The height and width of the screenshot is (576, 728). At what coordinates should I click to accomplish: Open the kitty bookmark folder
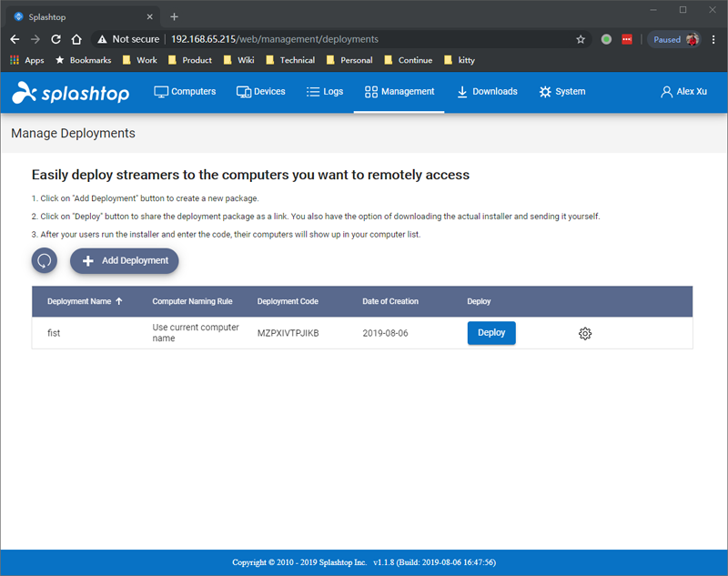(x=460, y=60)
